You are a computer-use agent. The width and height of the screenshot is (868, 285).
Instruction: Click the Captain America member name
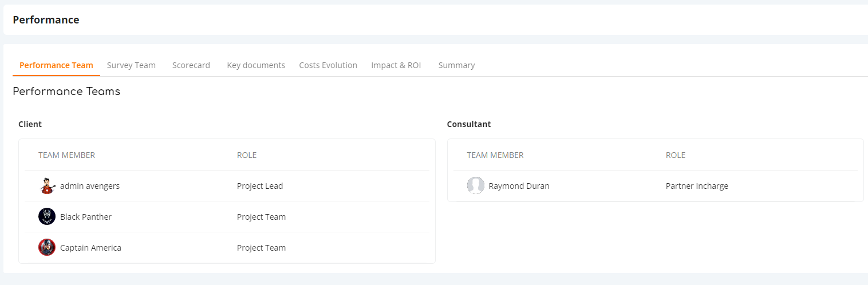(90, 248)
